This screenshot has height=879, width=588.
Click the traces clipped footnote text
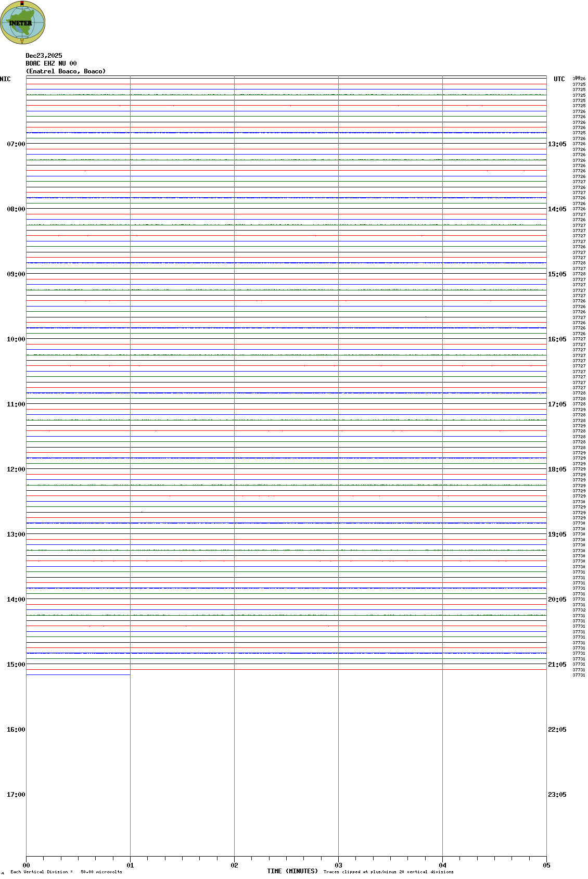coord(388,872)
